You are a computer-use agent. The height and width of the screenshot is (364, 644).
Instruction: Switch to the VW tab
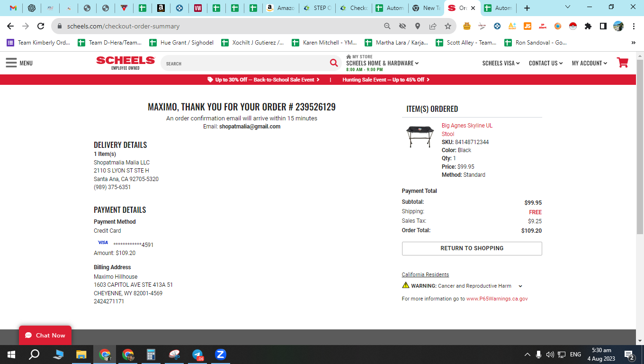click(x=198, y=8)
